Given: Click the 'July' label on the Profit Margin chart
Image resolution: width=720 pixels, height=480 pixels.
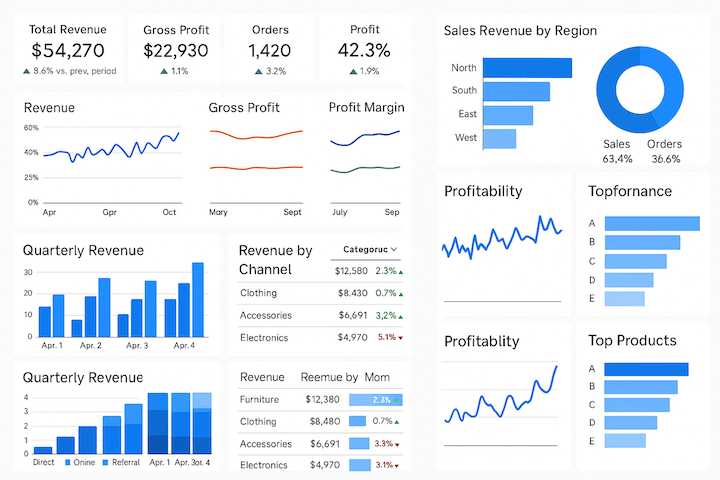Looking at the screenshot, I should [x=340, y=212].
